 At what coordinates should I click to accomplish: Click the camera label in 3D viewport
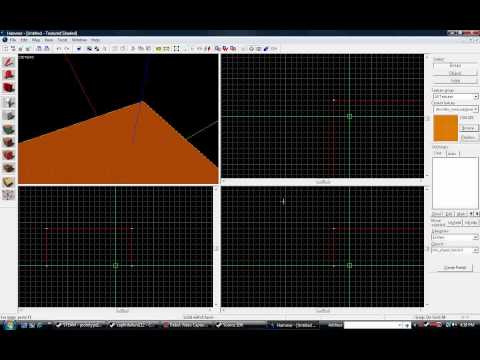[27, 57]
